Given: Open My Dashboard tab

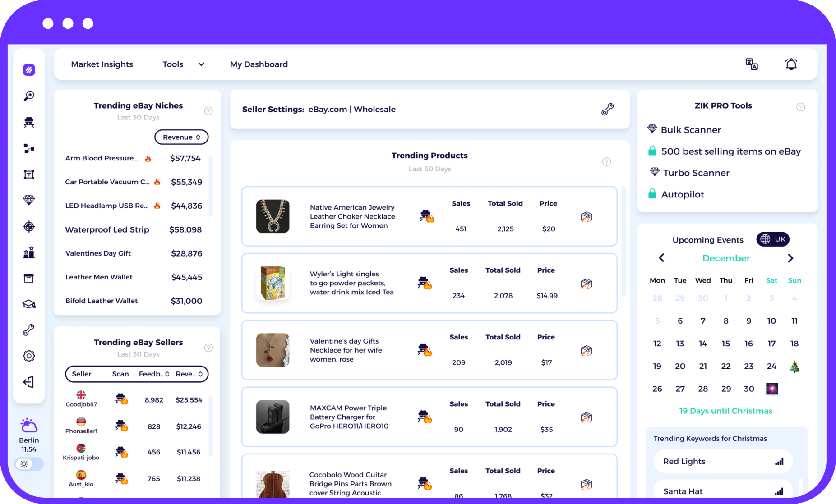Looking at the screenshot, I should [x=259, y=64].
